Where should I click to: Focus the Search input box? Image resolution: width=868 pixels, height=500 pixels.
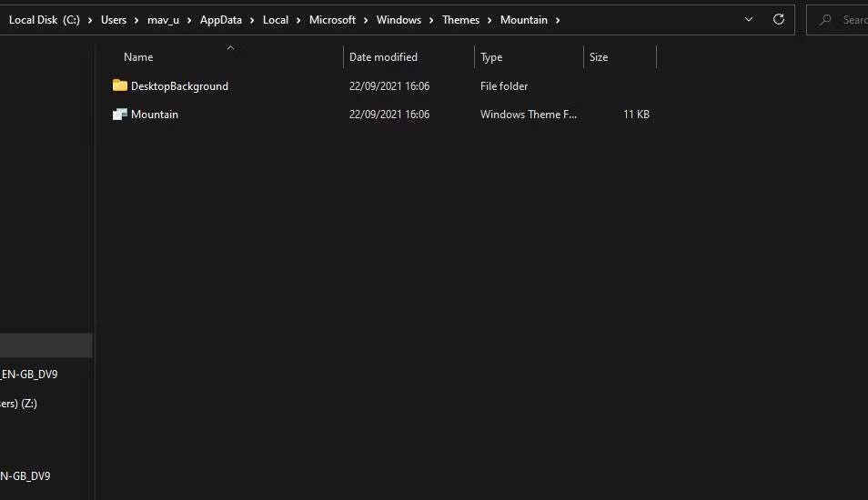pos(837,20)
